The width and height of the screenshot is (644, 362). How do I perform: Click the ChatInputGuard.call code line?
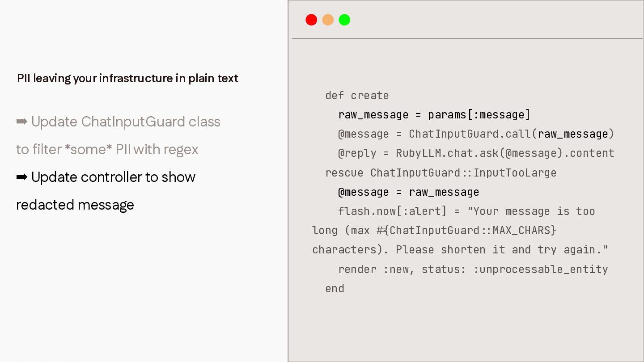(x=476, y=134)
